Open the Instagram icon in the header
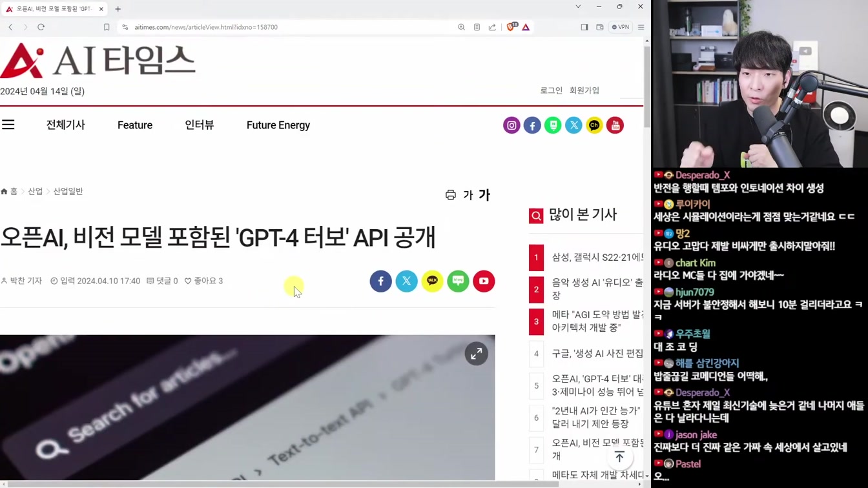 [512, 125]
